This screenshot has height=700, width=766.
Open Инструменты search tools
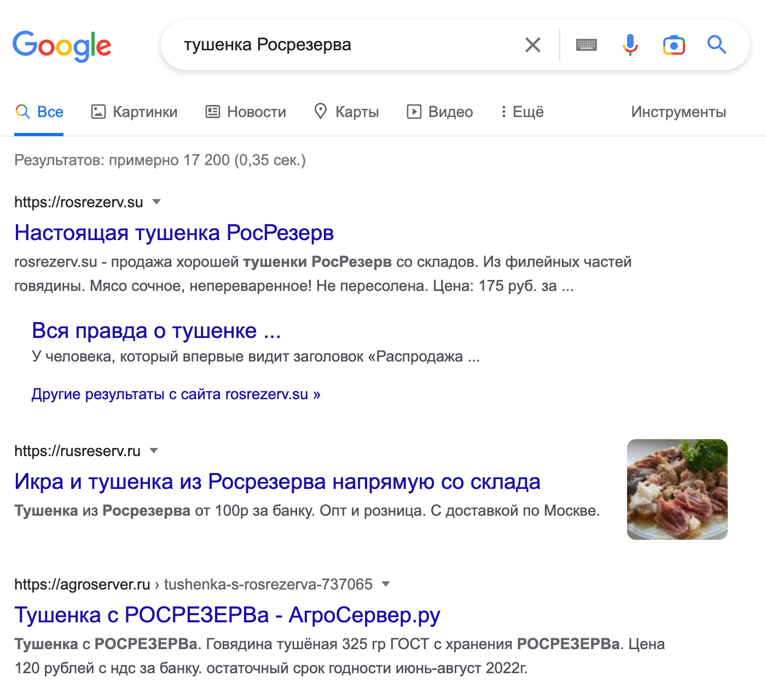coord(678,112)
